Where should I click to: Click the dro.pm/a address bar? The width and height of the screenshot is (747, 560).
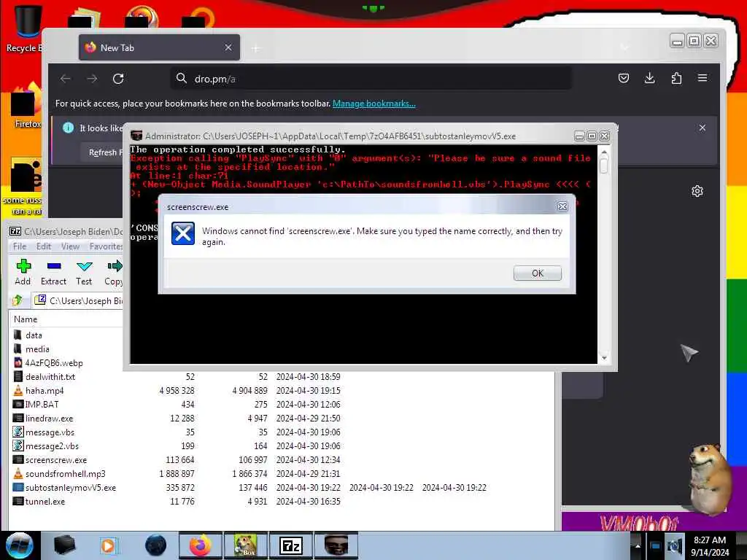(x=371, y=79)
